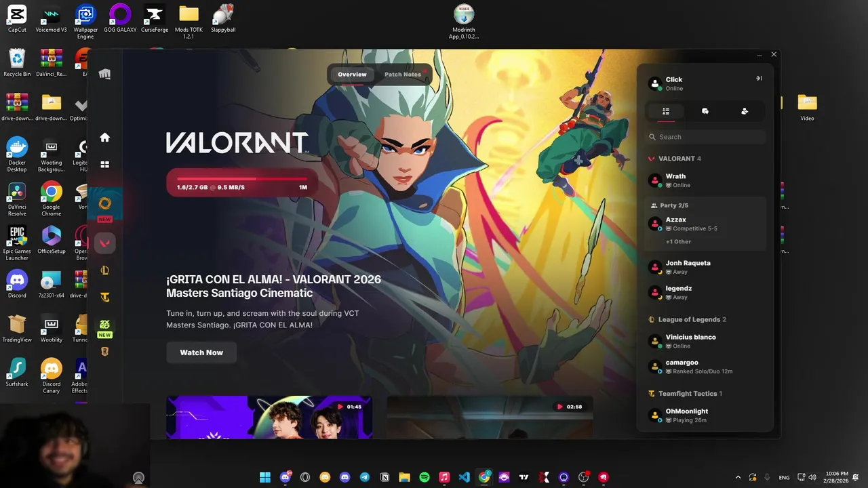The width and height of the screenshot is (868, 488).
Task: Click the Click profile avatar
Action: point(655,83)
